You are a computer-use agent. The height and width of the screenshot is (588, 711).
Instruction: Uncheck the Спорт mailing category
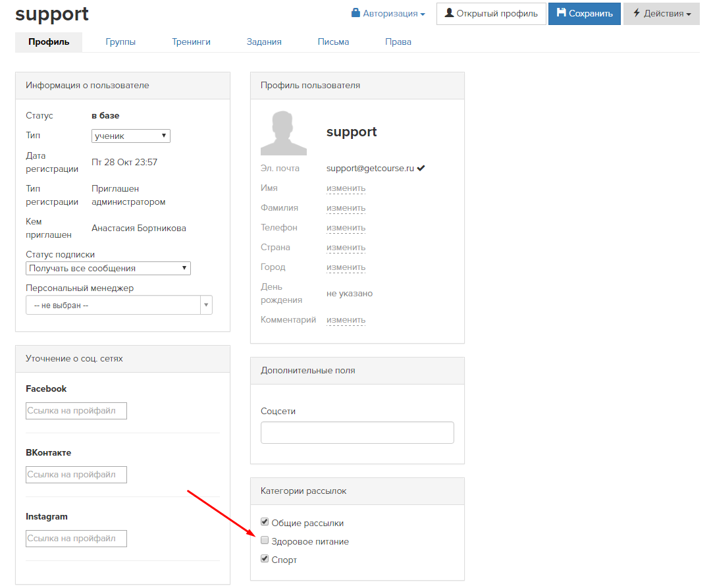click(x=265, y=558)
